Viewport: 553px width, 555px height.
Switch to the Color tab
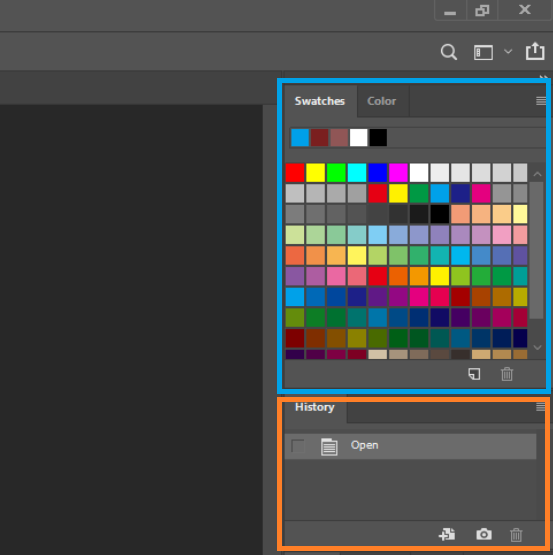pyautogui.click(x=382, y=101)
